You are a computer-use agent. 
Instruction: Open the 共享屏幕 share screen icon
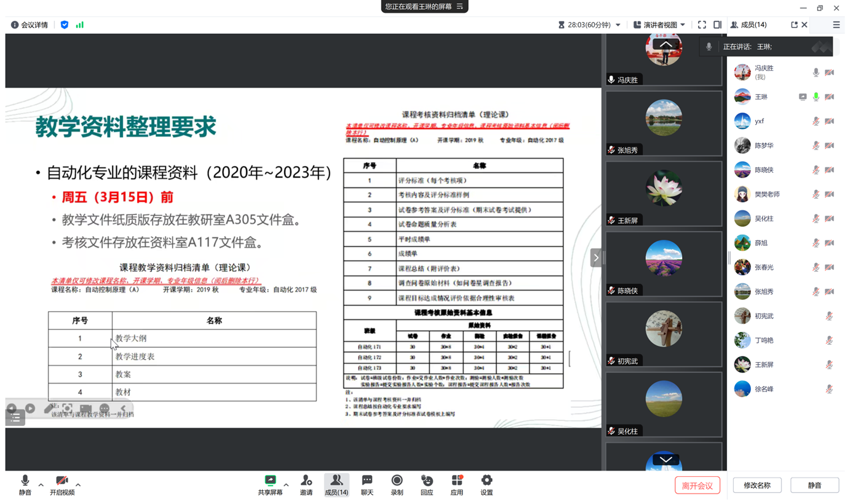coord(270,484)
